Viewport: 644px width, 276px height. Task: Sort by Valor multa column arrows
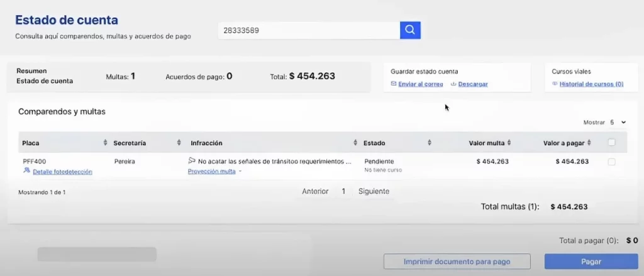tap(509, 143)
